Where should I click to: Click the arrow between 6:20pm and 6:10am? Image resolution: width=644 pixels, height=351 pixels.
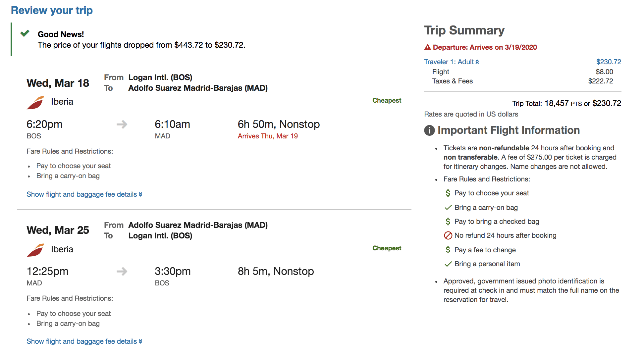122,125
